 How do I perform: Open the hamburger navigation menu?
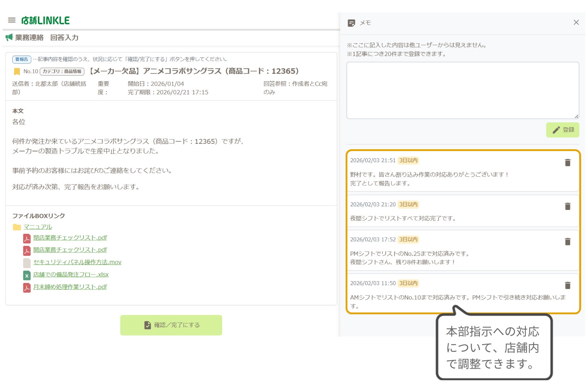click(x=12, y=20)
